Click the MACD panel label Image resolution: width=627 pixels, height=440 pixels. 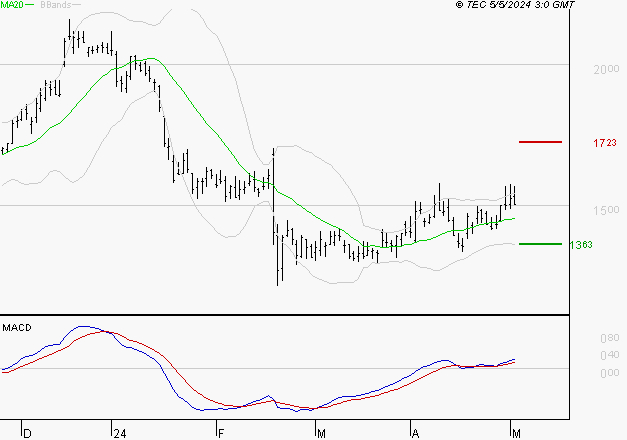point(17,328)
